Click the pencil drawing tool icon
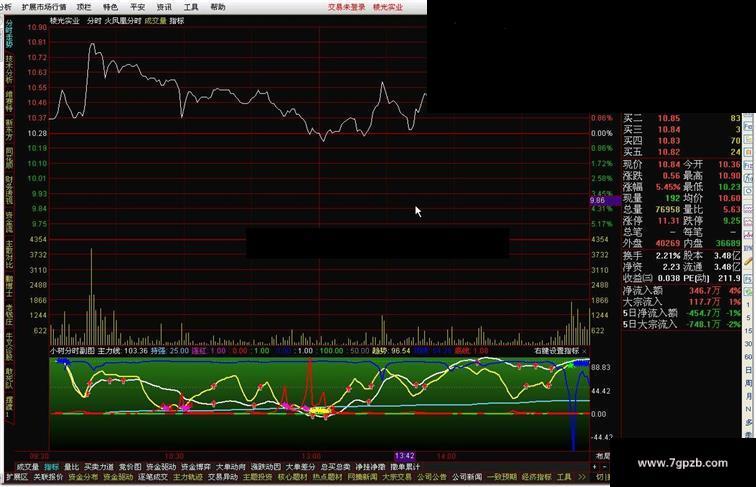The image size is (756, 487). coord(748,261)
